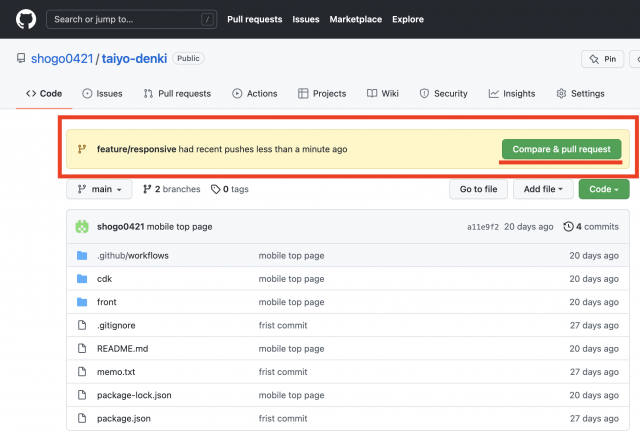This screenshot has width=640, height=436.
Task: Click the Go to file button
Action: (478, 189)
